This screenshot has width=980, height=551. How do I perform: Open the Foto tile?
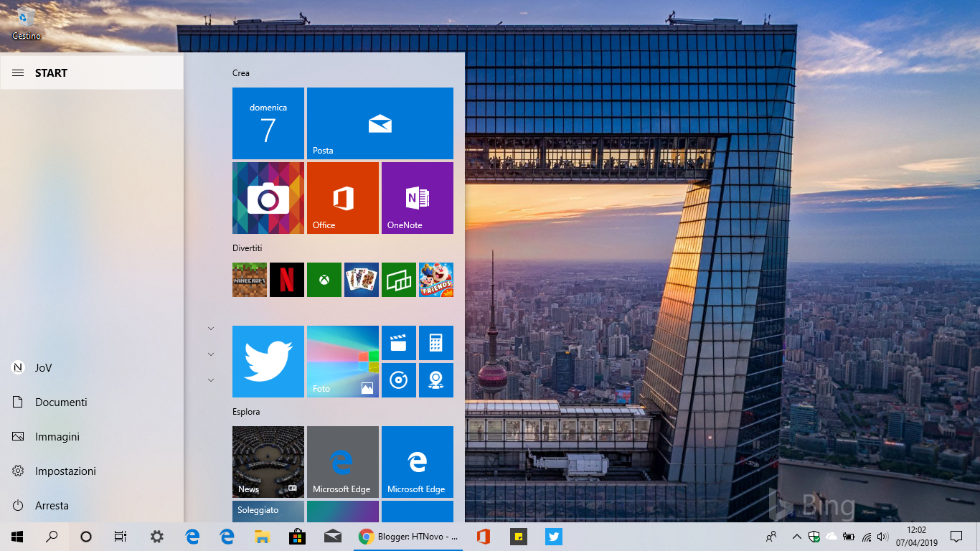pyautogui.click(x=343, y=362)
